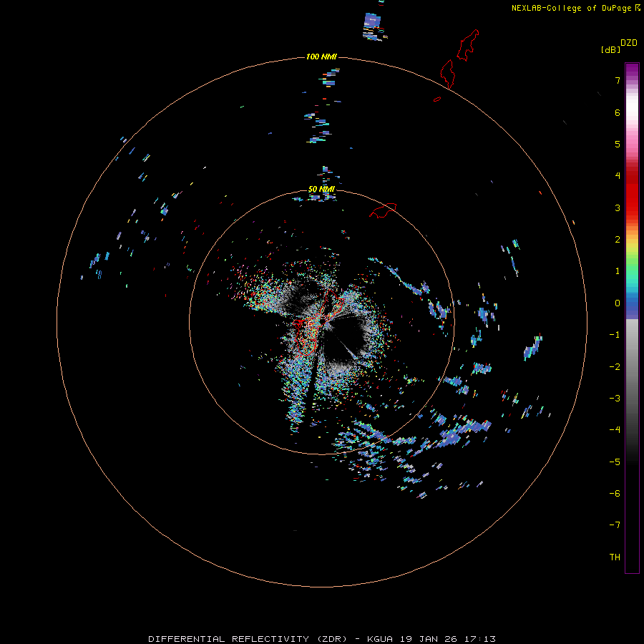This screenshot has width=644, height=644.
Task: Click the -7 value on color scale
Action: pyautogui.click(x=615, y=525)
